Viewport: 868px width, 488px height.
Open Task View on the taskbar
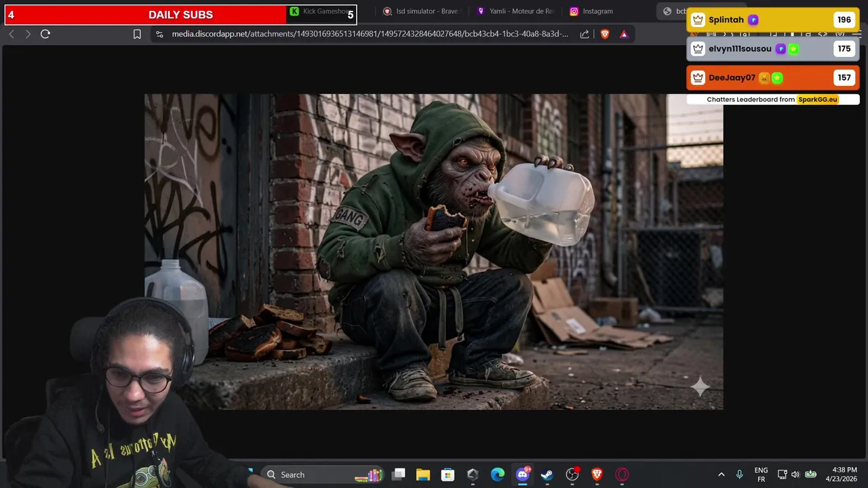(x=399, y=474)
